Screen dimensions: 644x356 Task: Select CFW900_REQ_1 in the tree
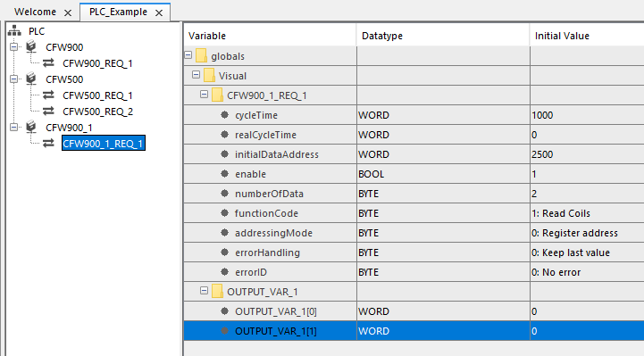click(x=97, y=63)
